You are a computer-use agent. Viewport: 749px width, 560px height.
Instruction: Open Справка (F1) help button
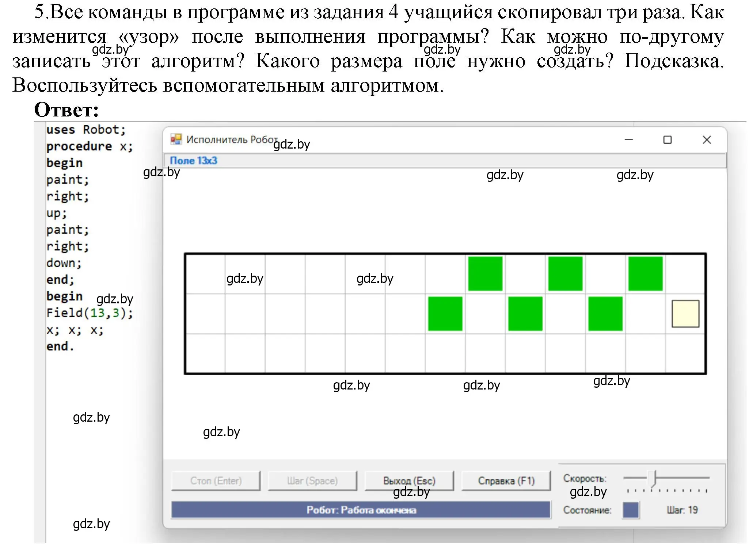(506, 481)
